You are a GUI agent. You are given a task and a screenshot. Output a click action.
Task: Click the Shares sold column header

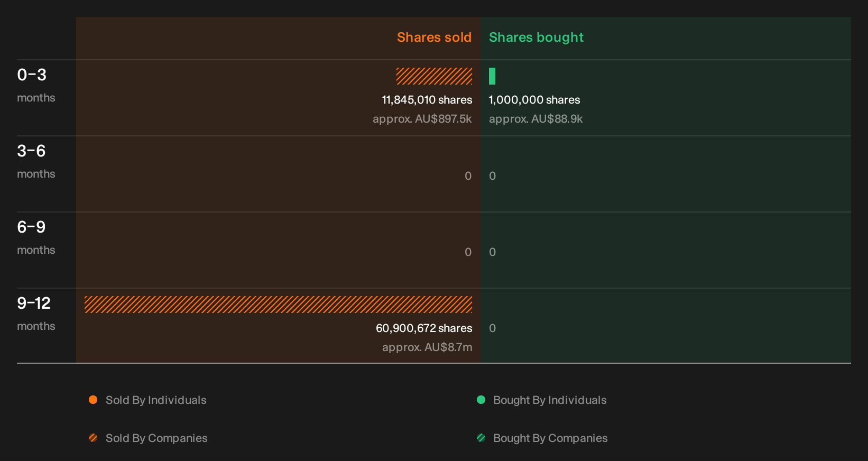click(x=434, y=38)
